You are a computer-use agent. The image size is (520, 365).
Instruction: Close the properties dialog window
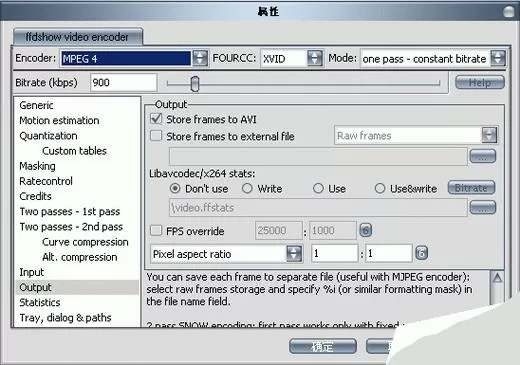(x=509, y=12)
